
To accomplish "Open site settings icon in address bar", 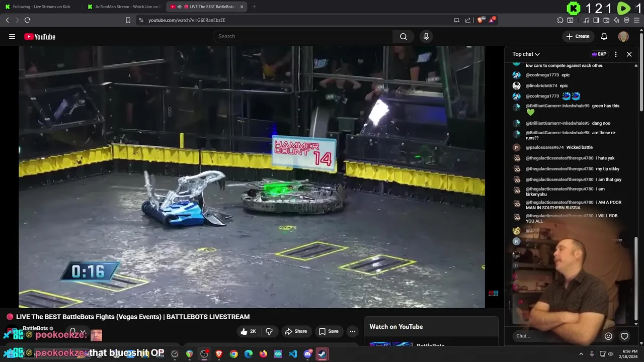I will point(141,20).
